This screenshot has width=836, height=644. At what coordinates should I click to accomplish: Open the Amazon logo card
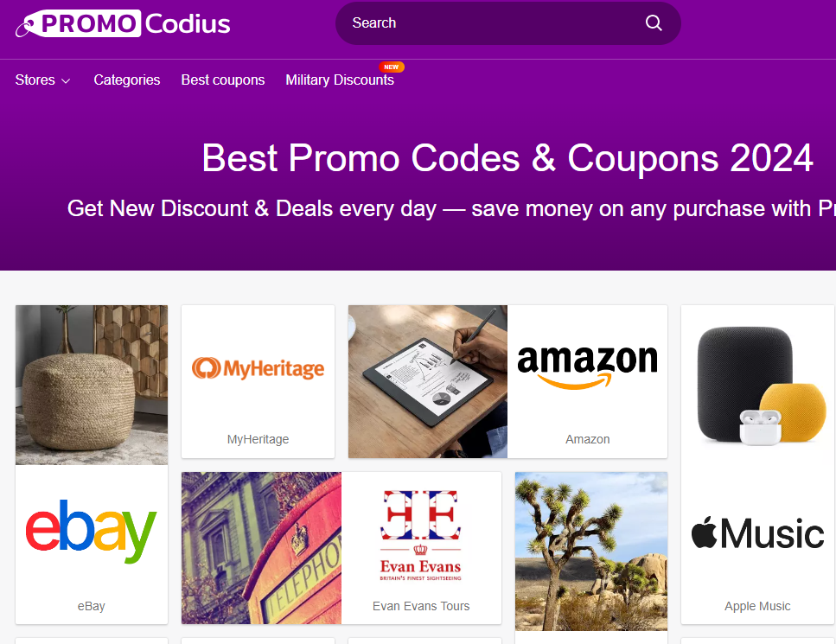[587, 367]
